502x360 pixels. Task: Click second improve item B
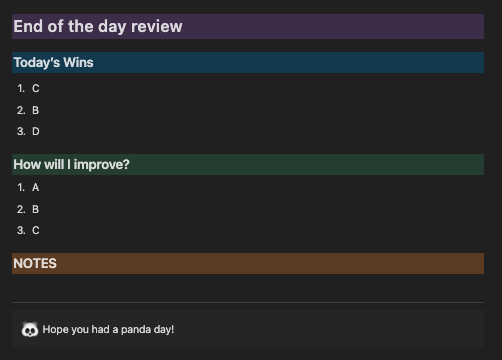(x=36, y=209)
